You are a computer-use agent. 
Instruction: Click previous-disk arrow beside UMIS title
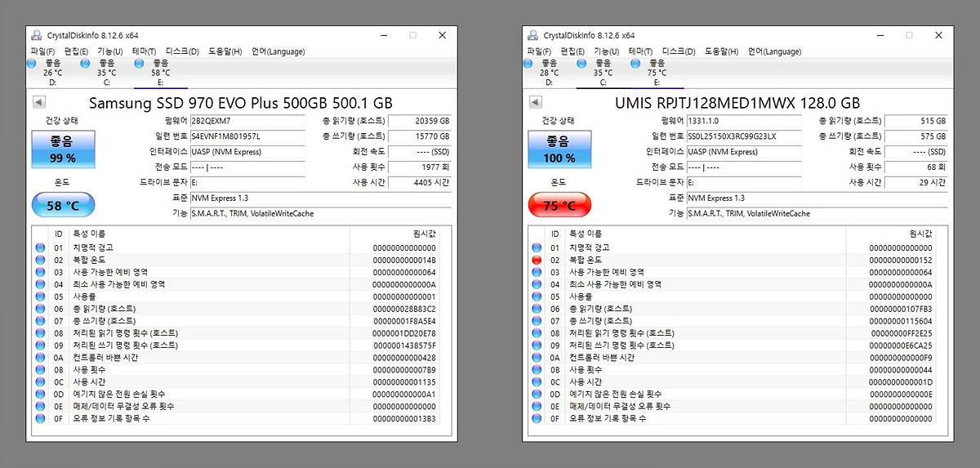[x=535, y=103]
